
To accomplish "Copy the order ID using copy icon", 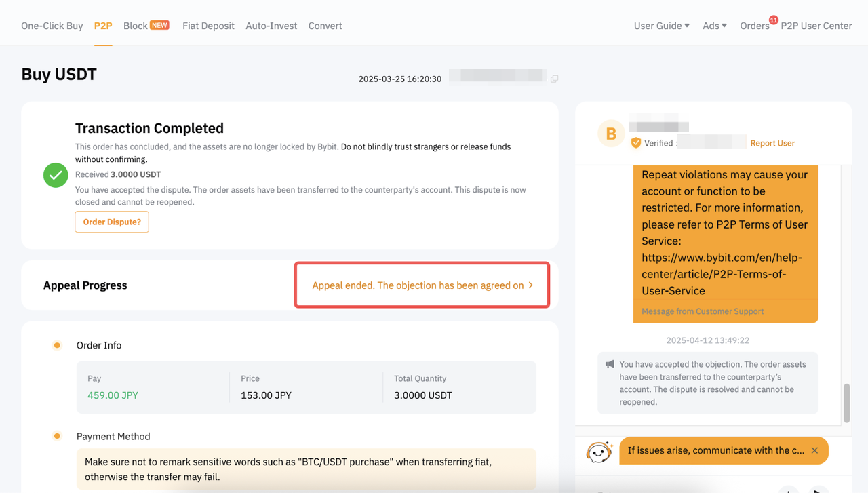I will tap(555, 79).
